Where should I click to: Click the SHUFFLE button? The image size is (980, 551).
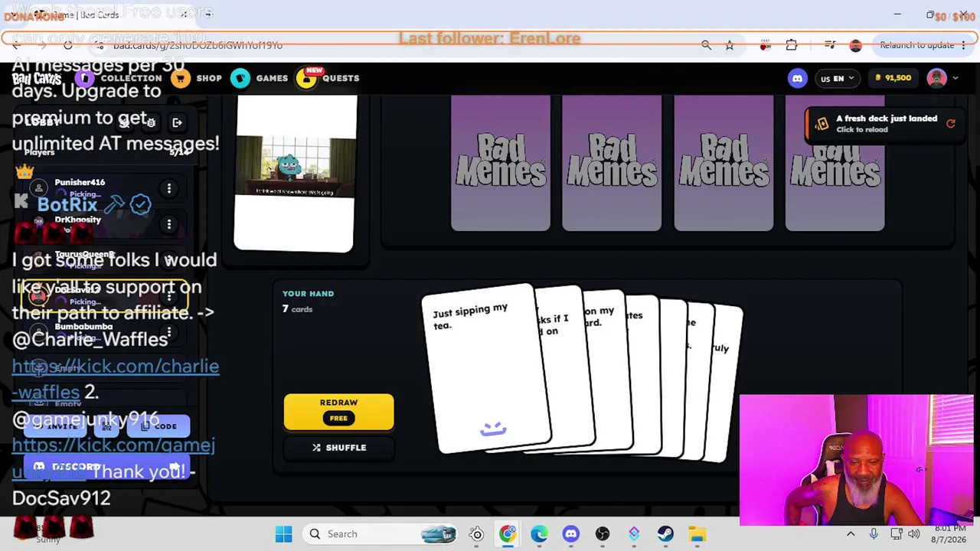click(x=338, y=448)
